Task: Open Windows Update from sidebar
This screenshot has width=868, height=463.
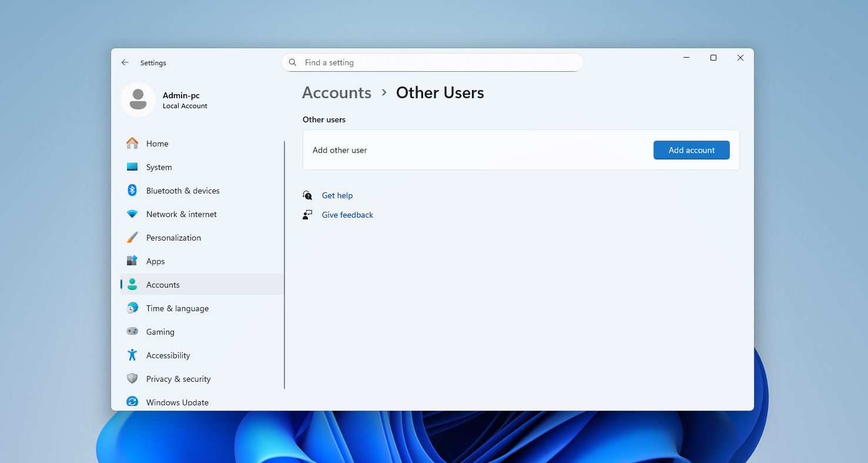Action: pyautogui.click(x=177, y=402)
